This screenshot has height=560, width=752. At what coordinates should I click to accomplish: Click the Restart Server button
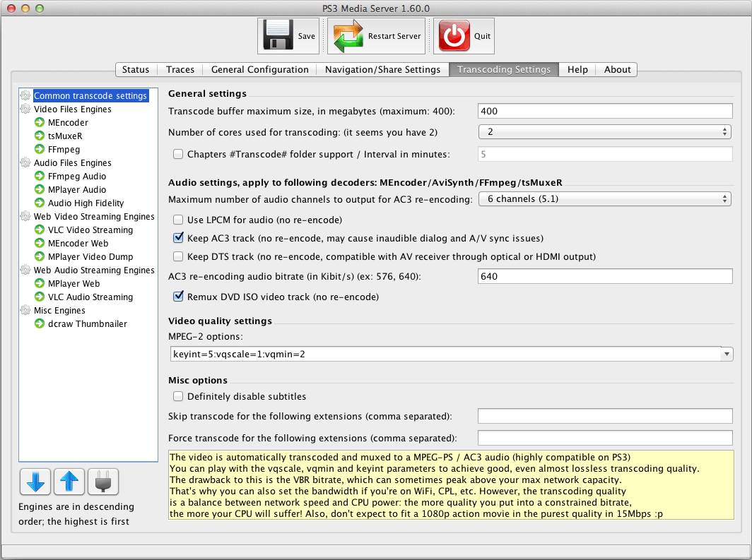[375, 35]
